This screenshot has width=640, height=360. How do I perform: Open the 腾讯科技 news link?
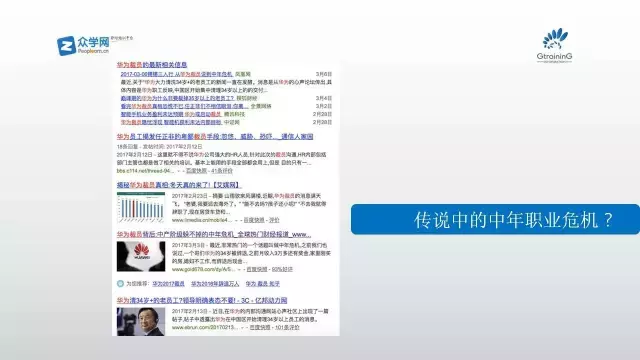[x=171, y=114]
